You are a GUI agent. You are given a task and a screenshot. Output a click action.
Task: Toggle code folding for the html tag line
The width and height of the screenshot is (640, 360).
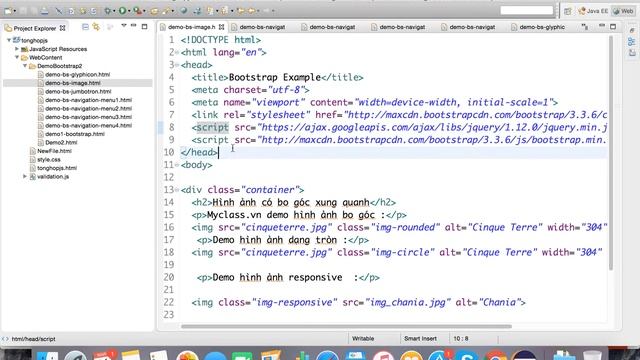[177, 53]
